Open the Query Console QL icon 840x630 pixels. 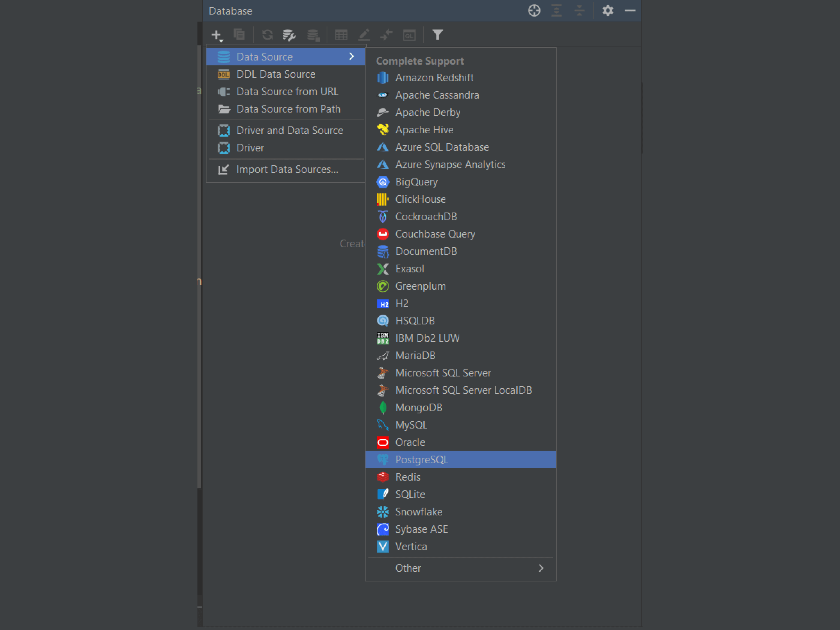coord(409,35)
